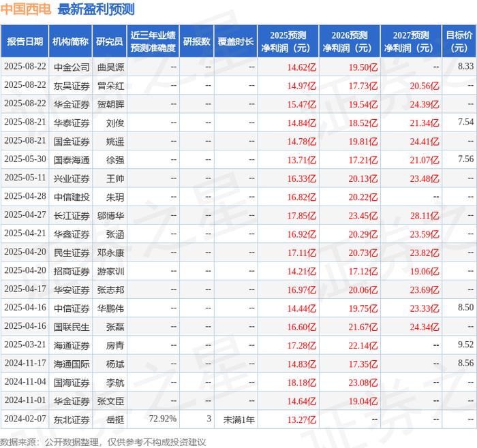This screenshot has width=477, height=448.
Task: Select the 2027预测净利润 column header
Action: click(x=411, y=42)
